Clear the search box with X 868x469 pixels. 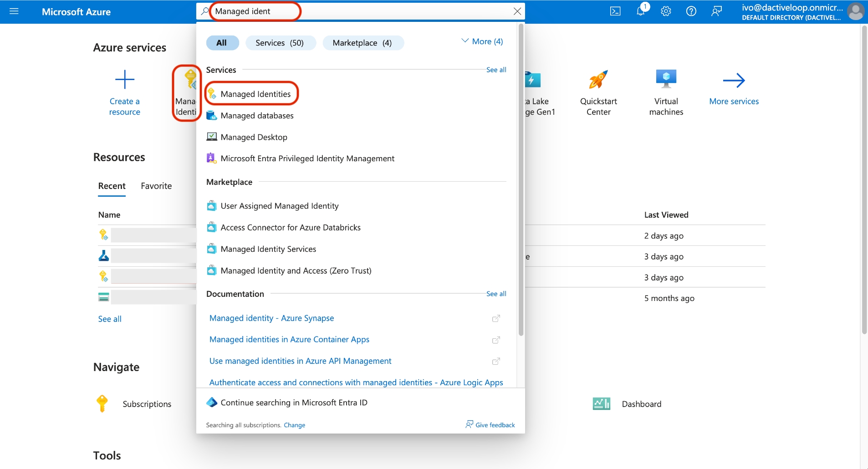(x=517, y=11)
